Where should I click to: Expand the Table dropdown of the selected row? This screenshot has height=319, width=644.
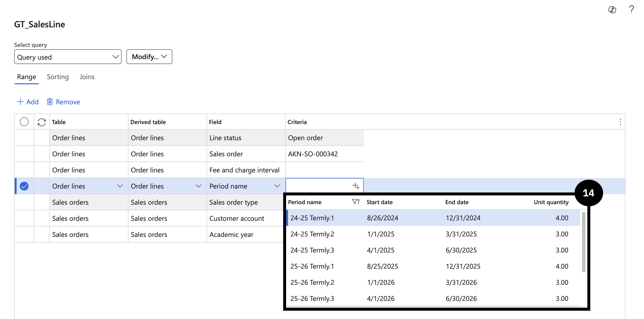point(120,186)
